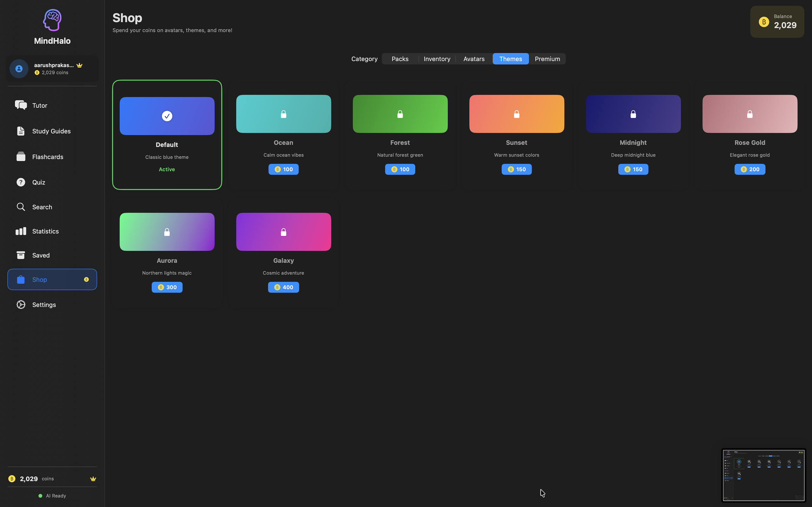
Task: Click the Quiz question mark icon
Action: point(21,182)
